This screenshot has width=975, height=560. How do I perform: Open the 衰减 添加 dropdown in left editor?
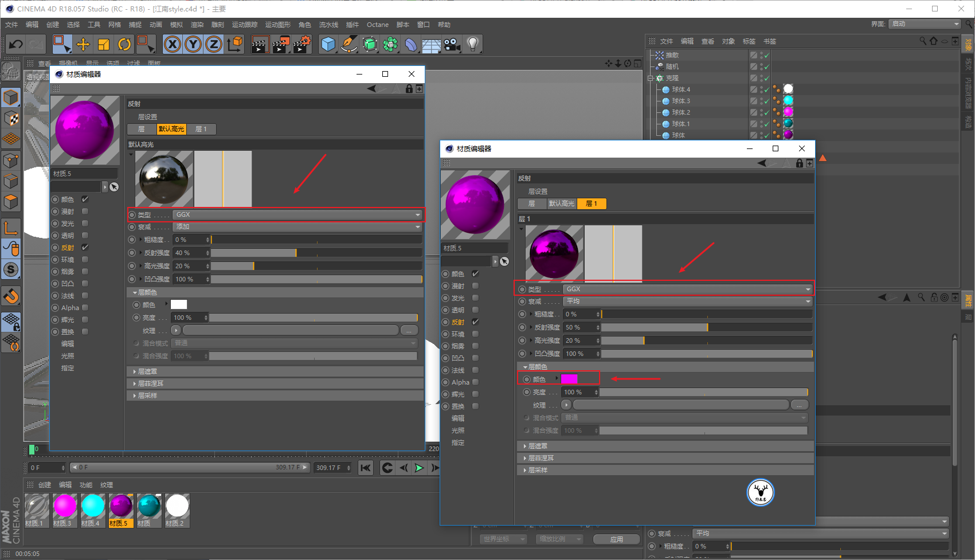pos(297,226)
